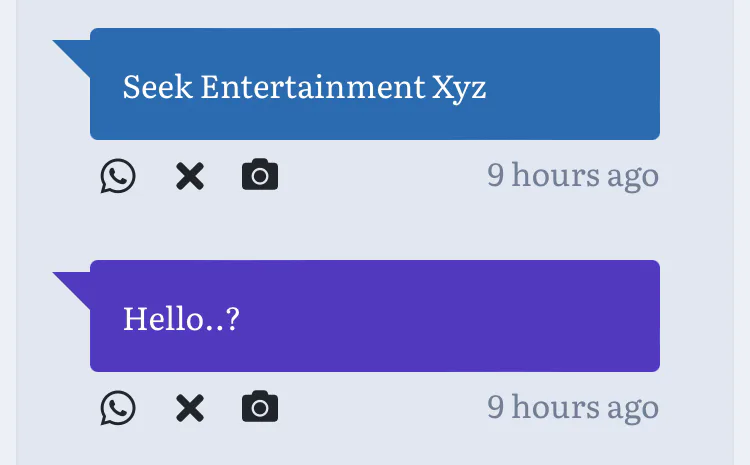Open the timestamp link under Seek Entertainment Xyz
The height and width of the screenshot is (465, 750).
pos(572,176)
